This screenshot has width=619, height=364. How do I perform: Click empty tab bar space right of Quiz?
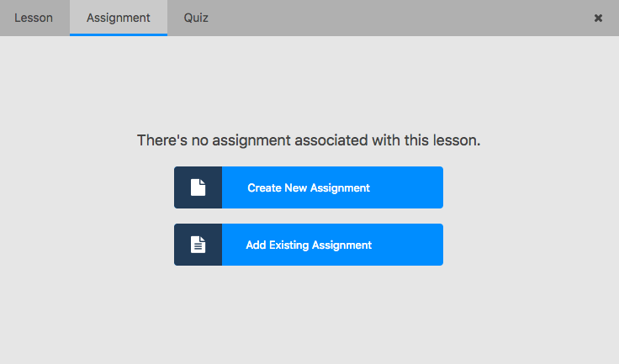click(403, 18)
